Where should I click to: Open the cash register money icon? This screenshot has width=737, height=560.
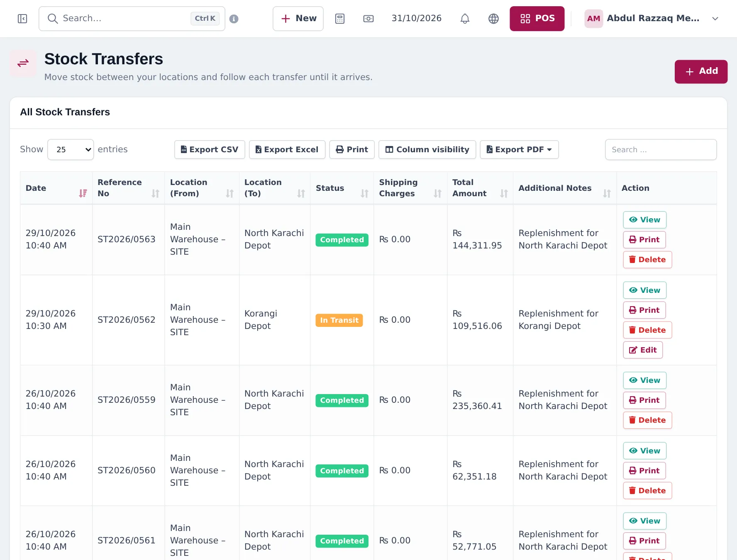(x=368, y=19)
